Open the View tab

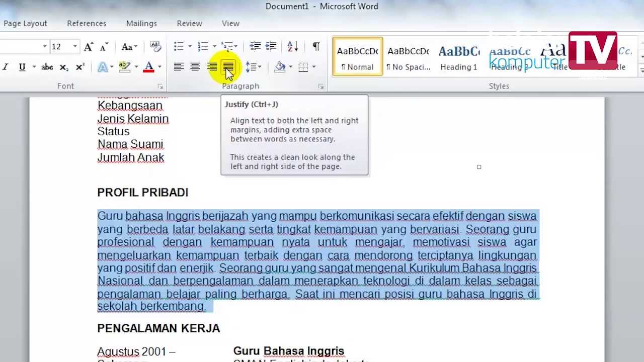[230, 23]
